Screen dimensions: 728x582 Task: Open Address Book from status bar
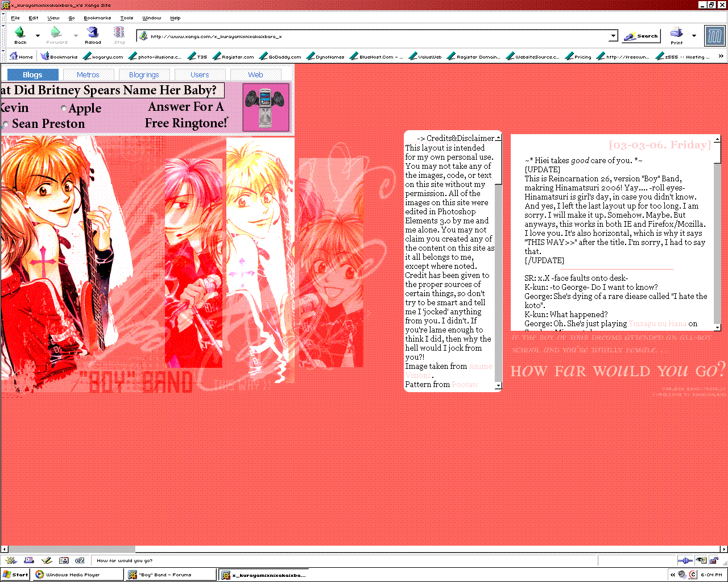64,560
